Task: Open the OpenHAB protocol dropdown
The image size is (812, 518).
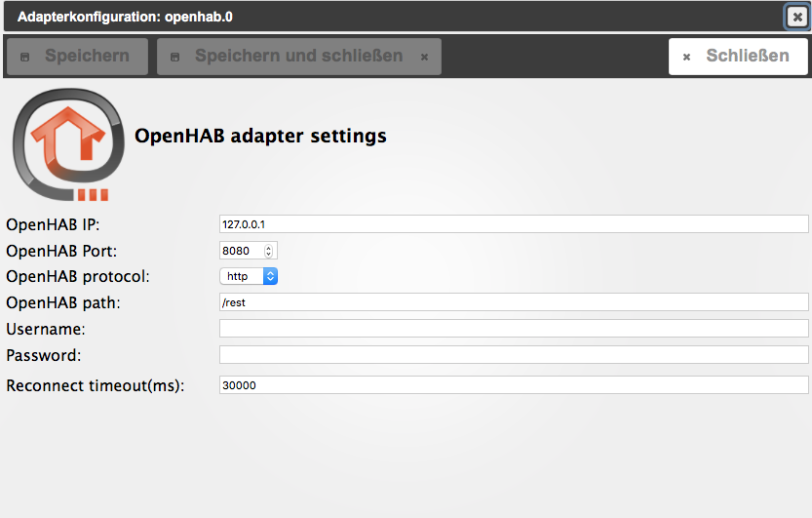Action: coord(249,276)
